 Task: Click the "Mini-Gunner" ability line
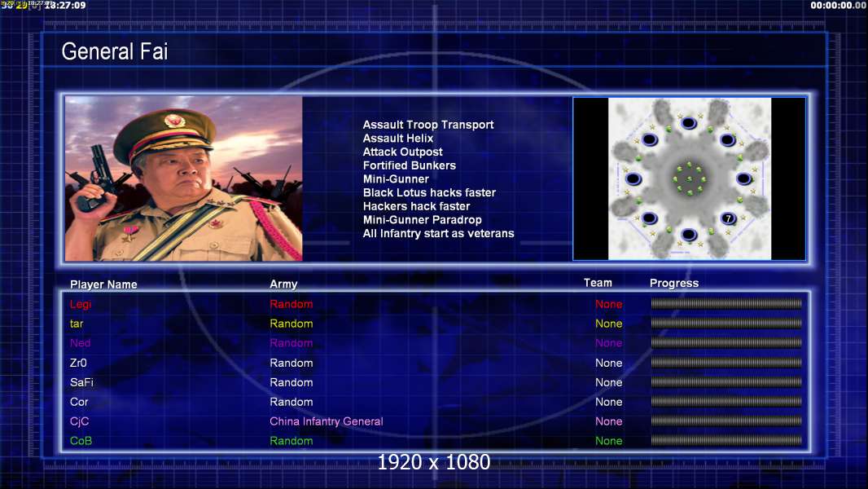tap(396, 178)
